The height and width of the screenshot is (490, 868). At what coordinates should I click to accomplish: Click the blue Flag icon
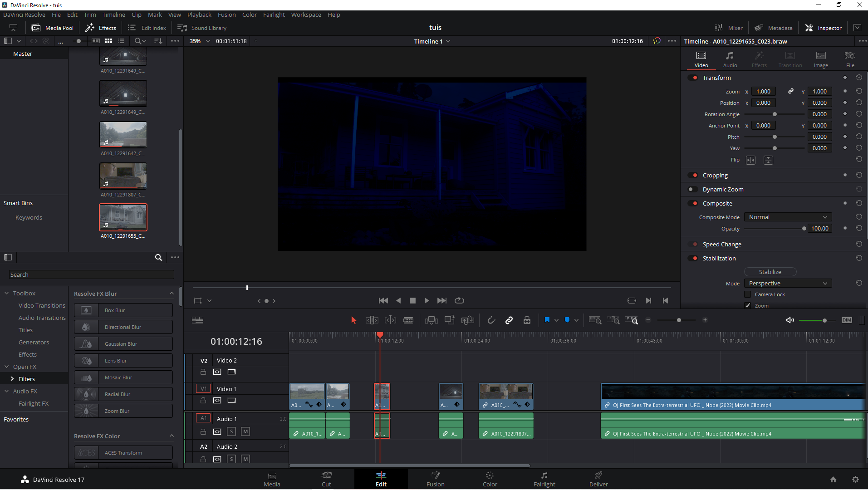(547, 320)
